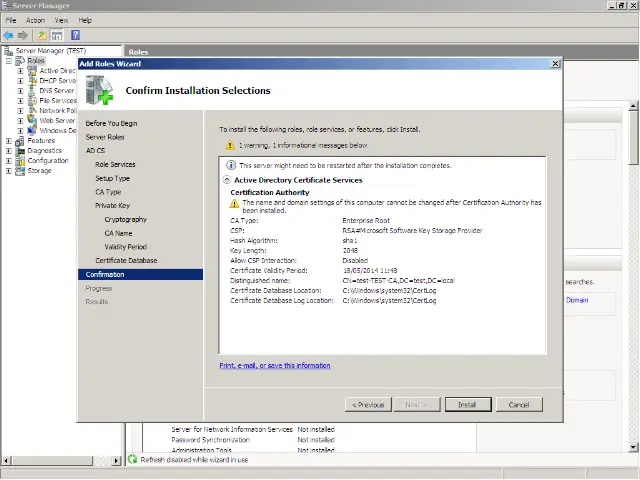Expand the Storage tree node
Image resolution: width=640 pixels, height=480 pixels.
(9, 171)
